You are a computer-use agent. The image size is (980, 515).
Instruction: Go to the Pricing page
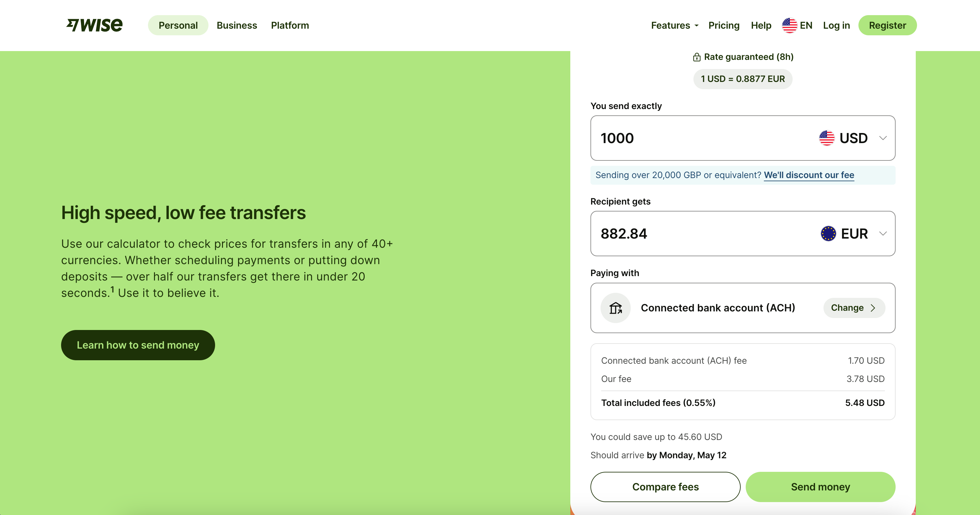point(724,26)
